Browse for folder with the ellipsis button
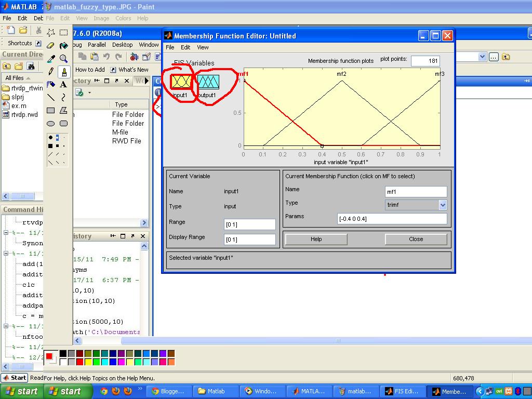This screenshot has width=532, height=399. tap(494, 57)
